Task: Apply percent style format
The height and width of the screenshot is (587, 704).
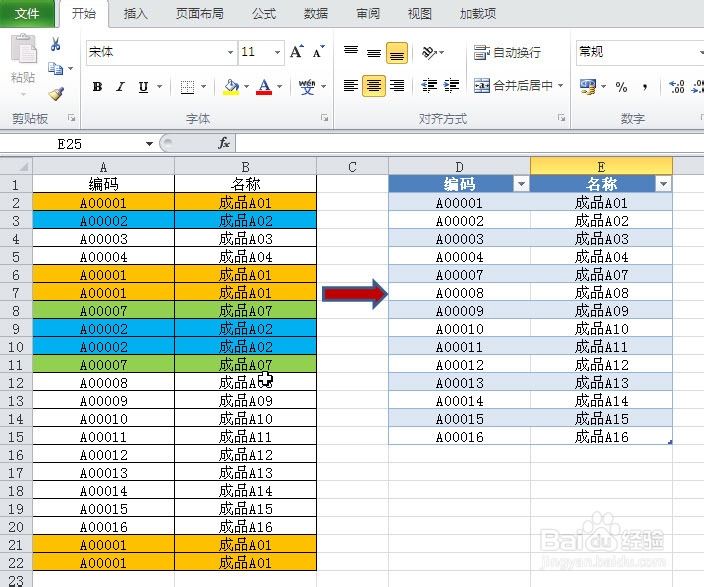Action: pyautogui.click(x=621, y=86)
